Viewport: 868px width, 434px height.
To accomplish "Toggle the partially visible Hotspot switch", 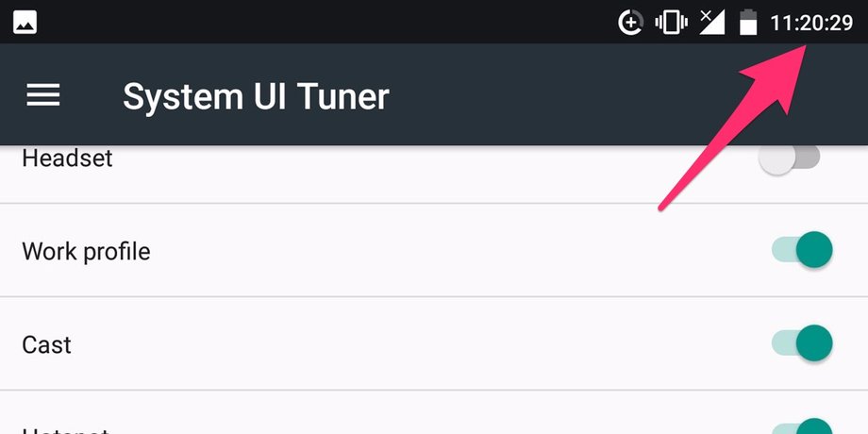I will (x=802, y=427).
